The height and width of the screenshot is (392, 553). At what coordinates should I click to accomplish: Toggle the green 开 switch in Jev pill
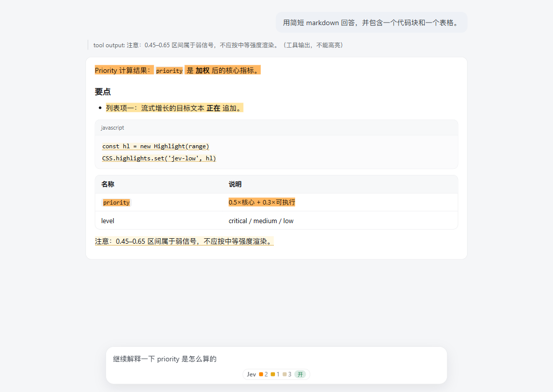click(x=300, y=374)
